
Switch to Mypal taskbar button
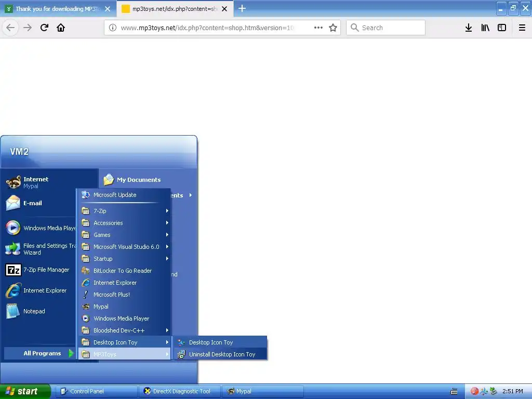[263, 391]
